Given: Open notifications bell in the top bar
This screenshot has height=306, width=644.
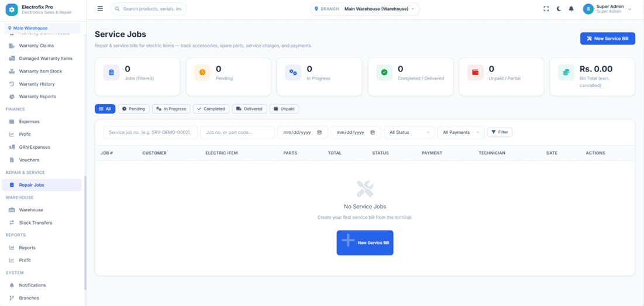Looking at the screenshot, I should point(571,9).
